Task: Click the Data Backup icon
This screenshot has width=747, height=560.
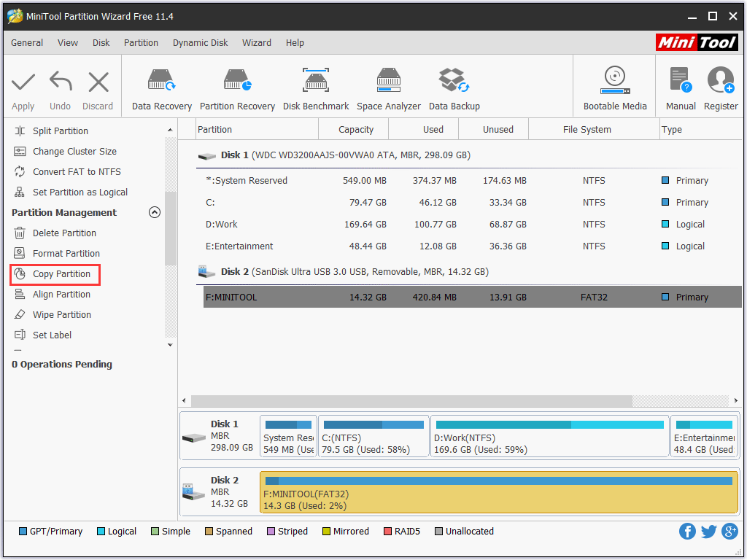Action: click(454, 89)
